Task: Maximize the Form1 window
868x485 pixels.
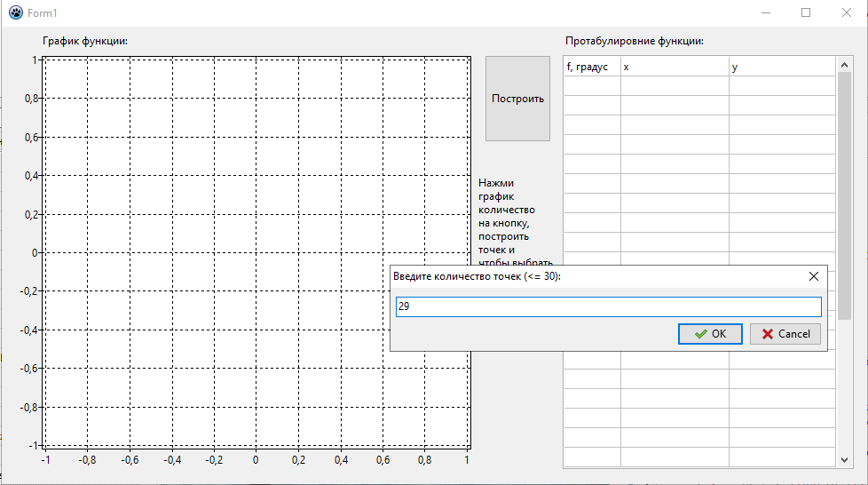Action: point(806,13)
